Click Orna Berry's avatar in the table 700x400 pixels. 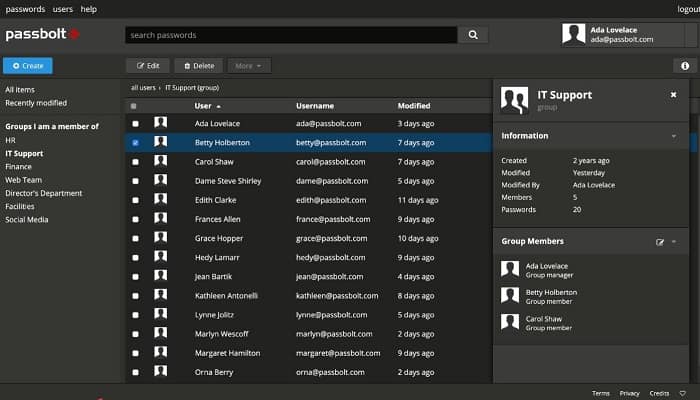(x=161, y=371)
